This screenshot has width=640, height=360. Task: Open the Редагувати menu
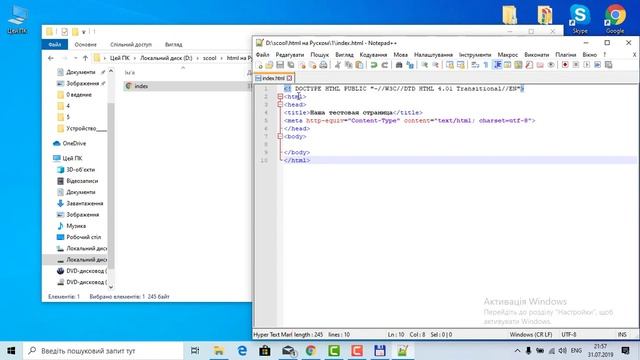[290, 55]
